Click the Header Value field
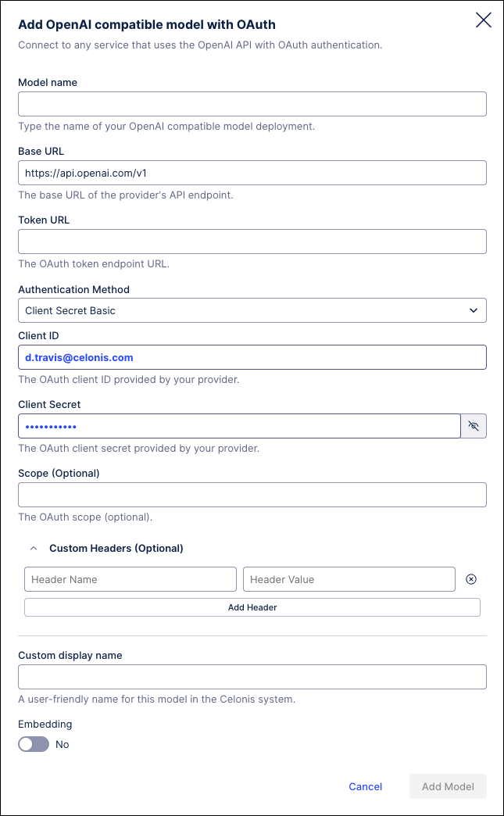504x816 pixels. click(349, 579)
